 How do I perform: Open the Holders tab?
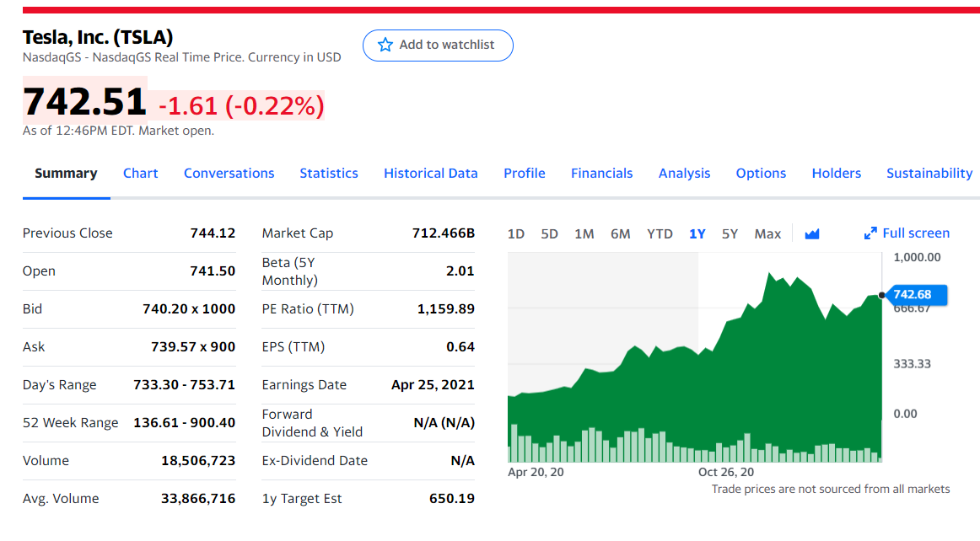837,173
